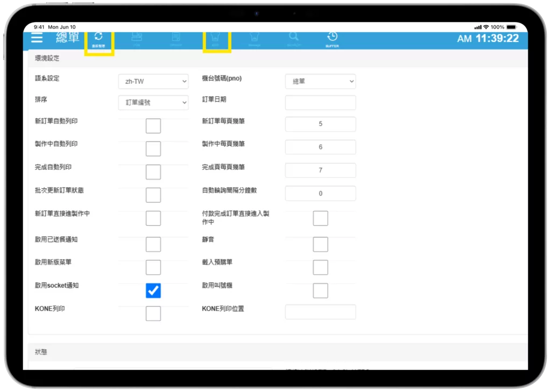Edit 完成頁每頁幾筆 field showing 7

321,170
